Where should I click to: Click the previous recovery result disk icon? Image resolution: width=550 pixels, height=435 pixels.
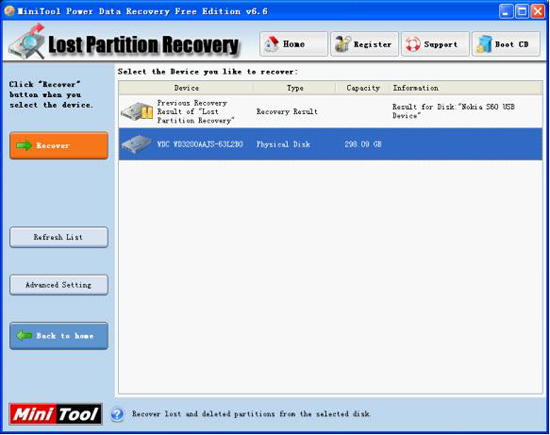(x=137, y=112)
